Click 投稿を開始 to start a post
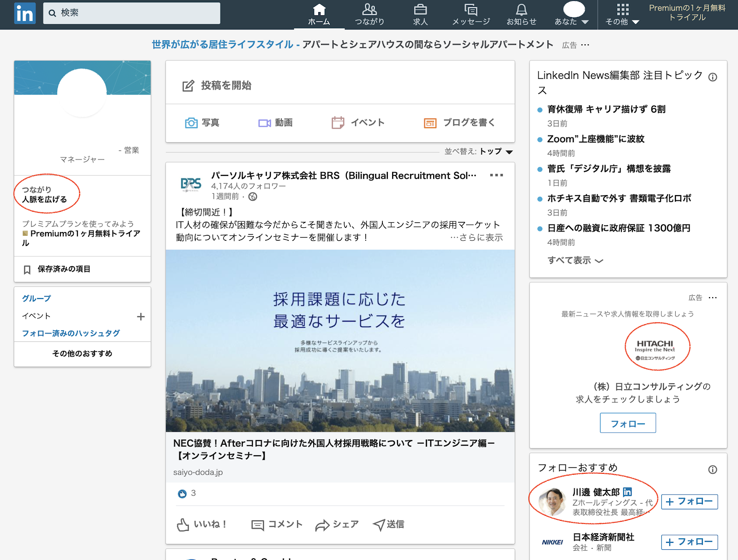Image resolution: width=738 pixels, height=560 pixels. 226,85
